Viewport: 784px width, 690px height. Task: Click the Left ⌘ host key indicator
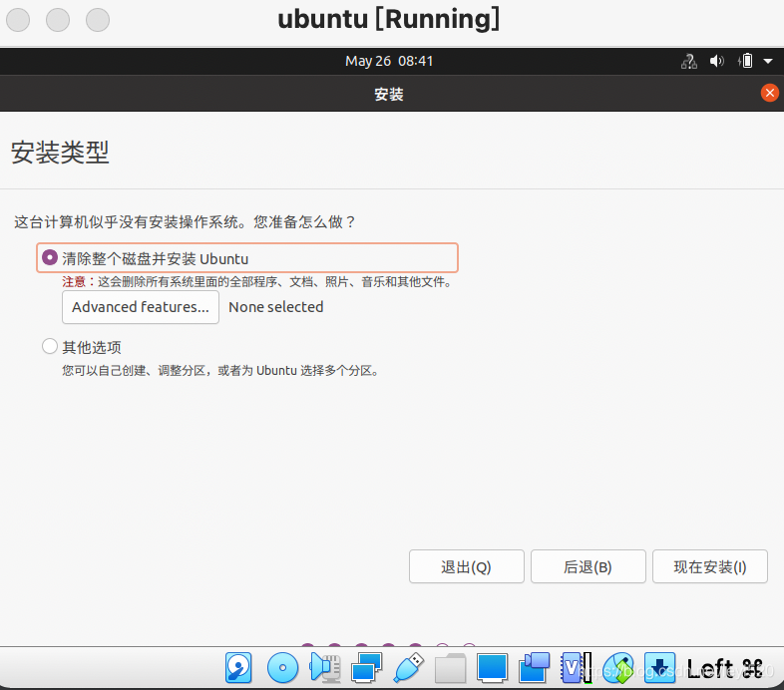coord(725,668)
